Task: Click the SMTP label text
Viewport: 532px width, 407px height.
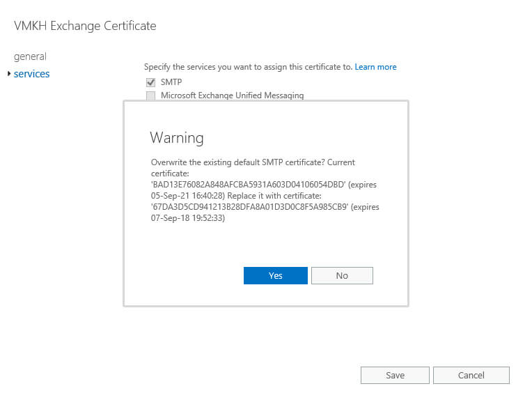Action: click(171, 82)
